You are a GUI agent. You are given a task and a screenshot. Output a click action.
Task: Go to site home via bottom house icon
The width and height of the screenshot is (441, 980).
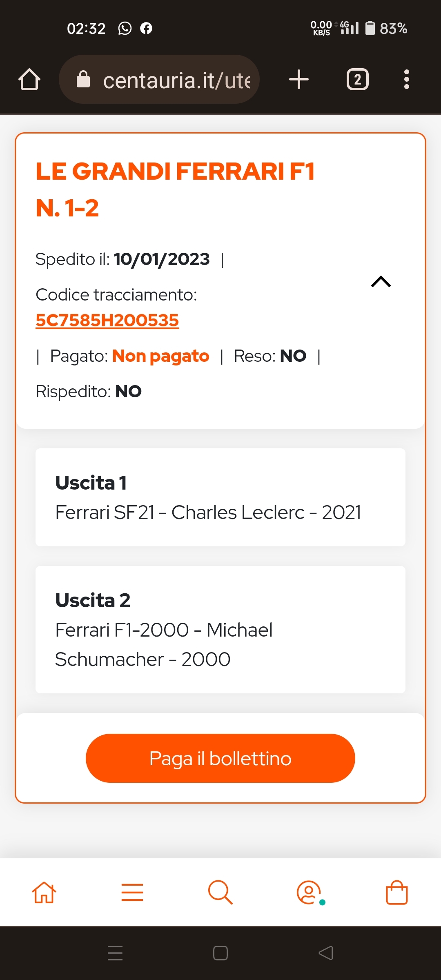[44, 892]
